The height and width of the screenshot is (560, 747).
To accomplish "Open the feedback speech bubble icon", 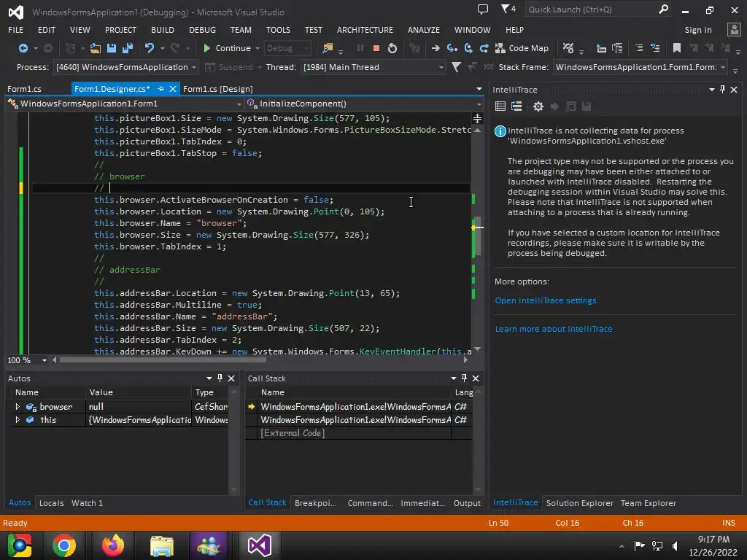I will point(483,9).
